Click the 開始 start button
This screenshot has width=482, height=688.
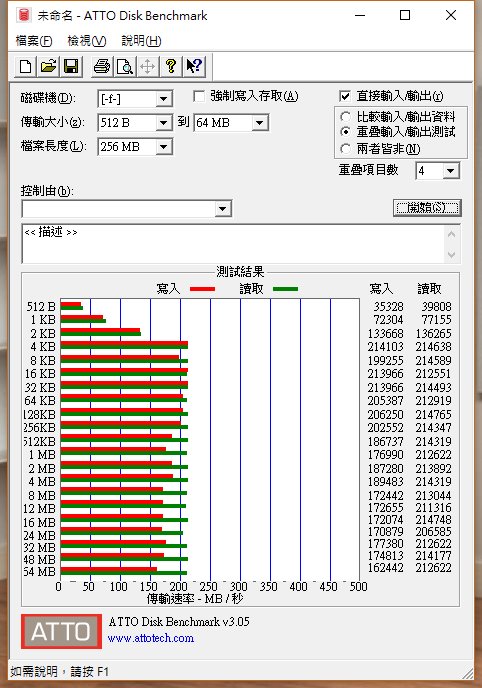[x=427, y=208]
